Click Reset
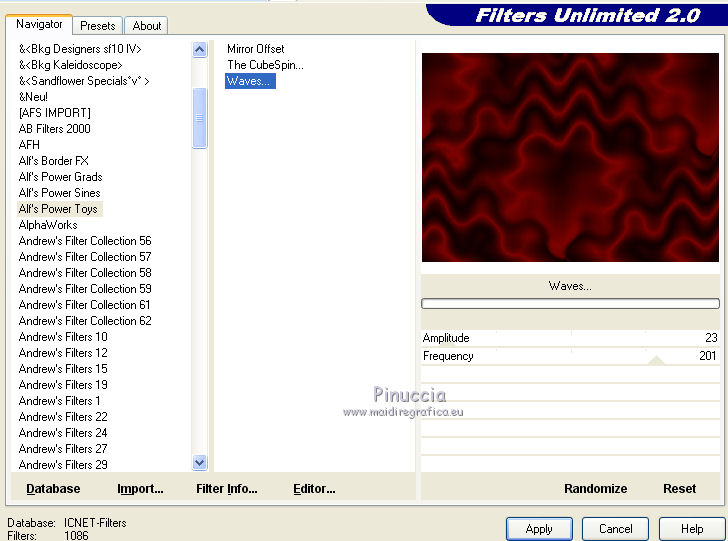 [x=679, y=489]
